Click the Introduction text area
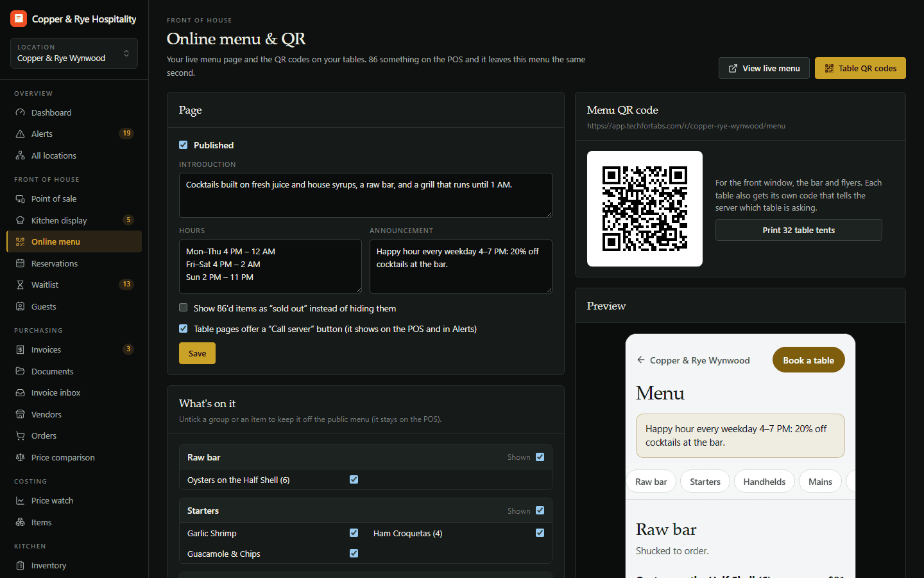The height and width of the screenshot is (578, 924). click(x=366, y=195)
